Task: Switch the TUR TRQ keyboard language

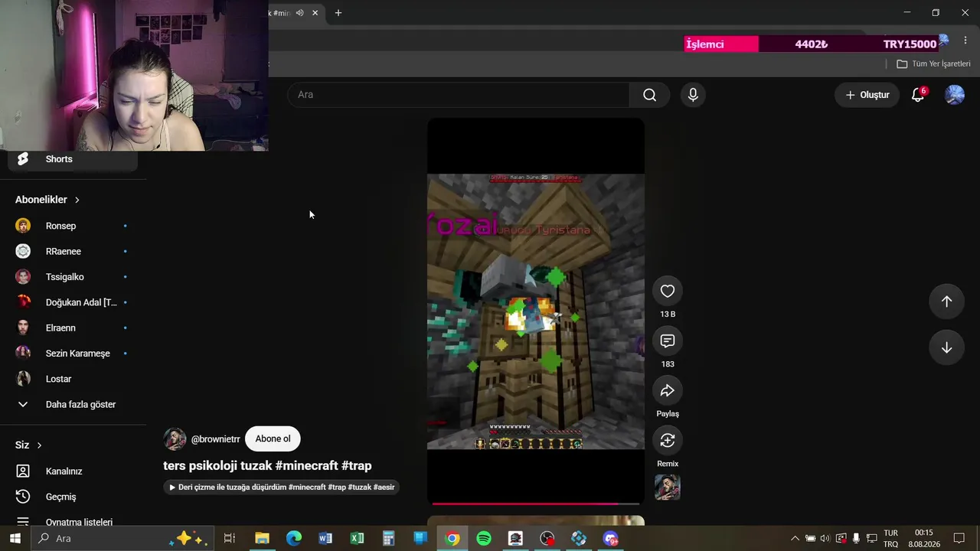Action: click(x=891, y=539)
